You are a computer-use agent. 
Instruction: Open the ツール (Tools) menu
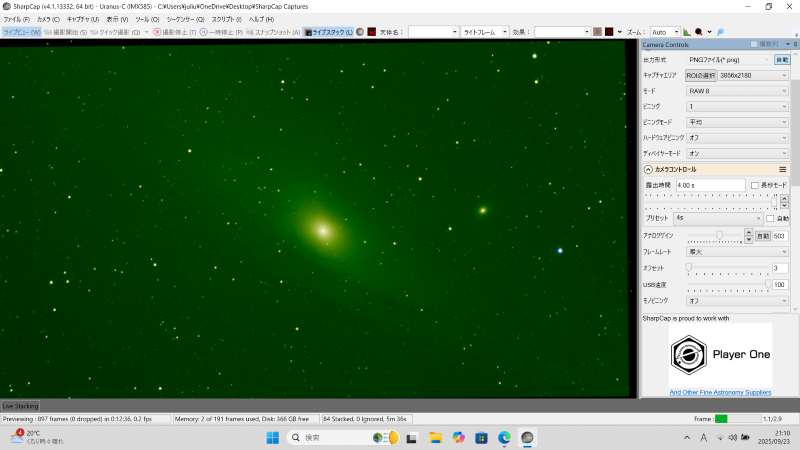pyautogui.click(x=146, y=19)
